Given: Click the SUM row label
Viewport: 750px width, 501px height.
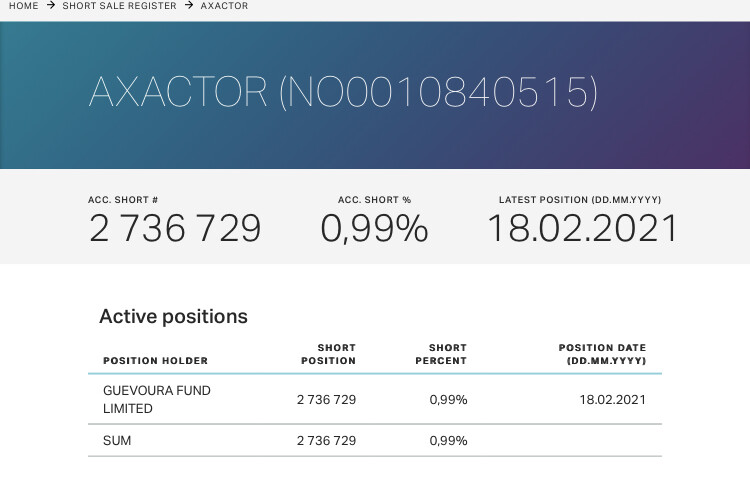Looking at the screenshot, I should click(117, 440).
